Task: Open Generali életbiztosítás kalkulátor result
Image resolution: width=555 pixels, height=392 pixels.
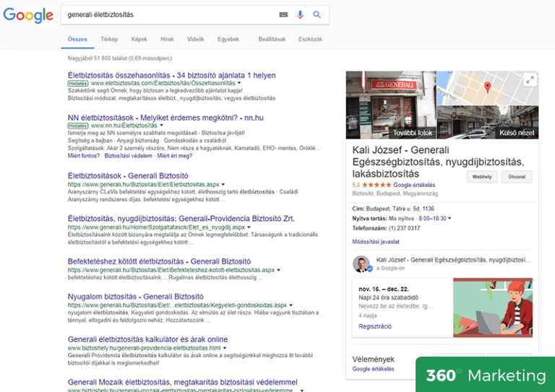Action: (x=147, y=339)
